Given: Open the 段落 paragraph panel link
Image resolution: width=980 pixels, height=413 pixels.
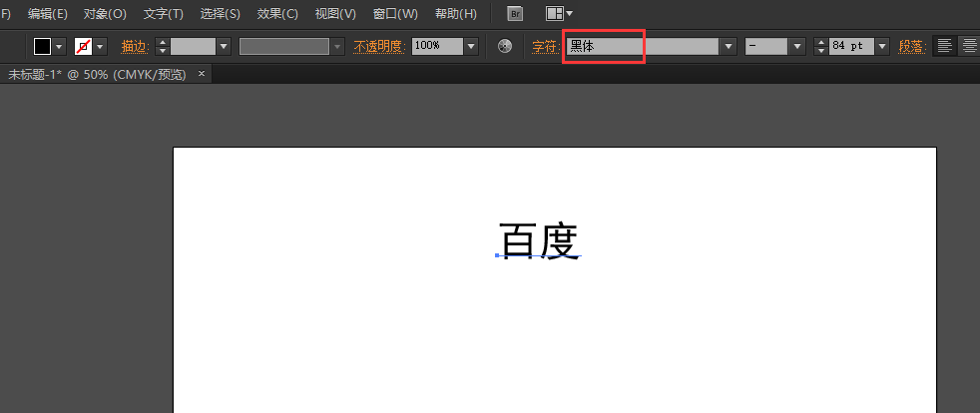Looking at the screenshot, I should coord(912,46).
